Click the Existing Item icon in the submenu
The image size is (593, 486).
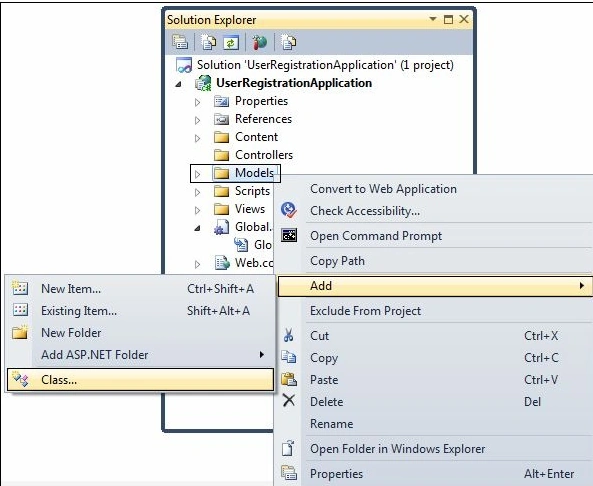coord(20,310)
